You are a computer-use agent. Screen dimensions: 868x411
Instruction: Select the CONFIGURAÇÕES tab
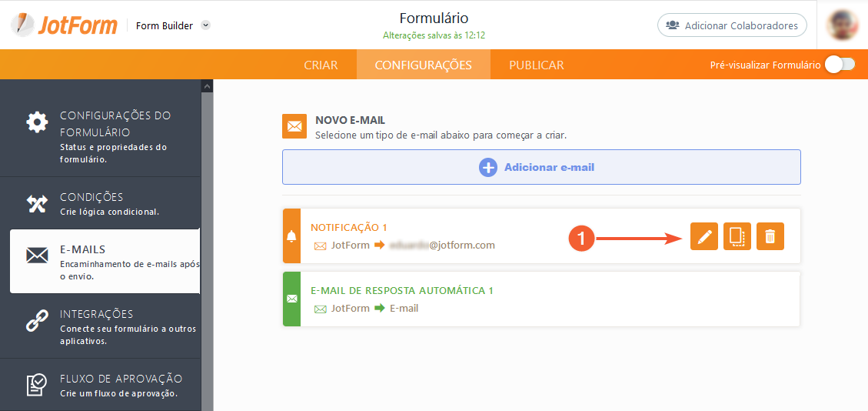[424, 65]
